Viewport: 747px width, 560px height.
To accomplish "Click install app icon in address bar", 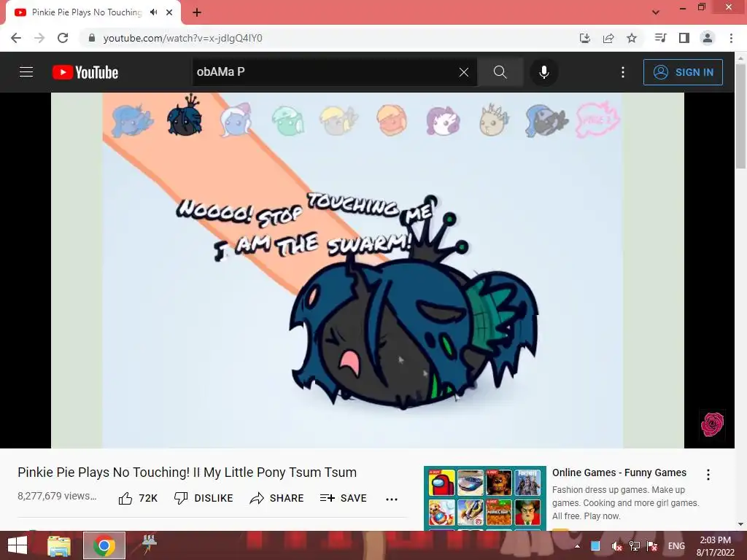I will click(x=585, y=38).
